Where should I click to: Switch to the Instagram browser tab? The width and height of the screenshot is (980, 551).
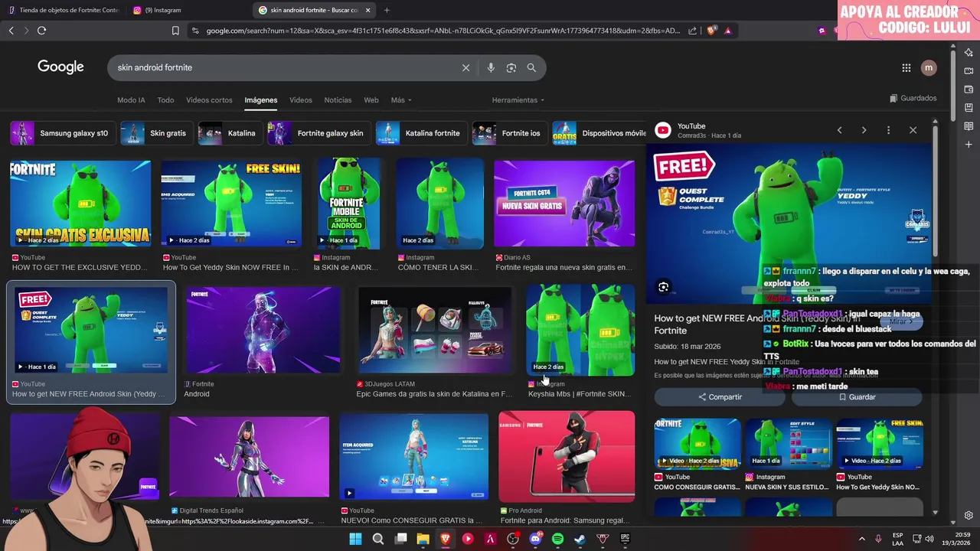pyautogui.click(x=188, y=10)
